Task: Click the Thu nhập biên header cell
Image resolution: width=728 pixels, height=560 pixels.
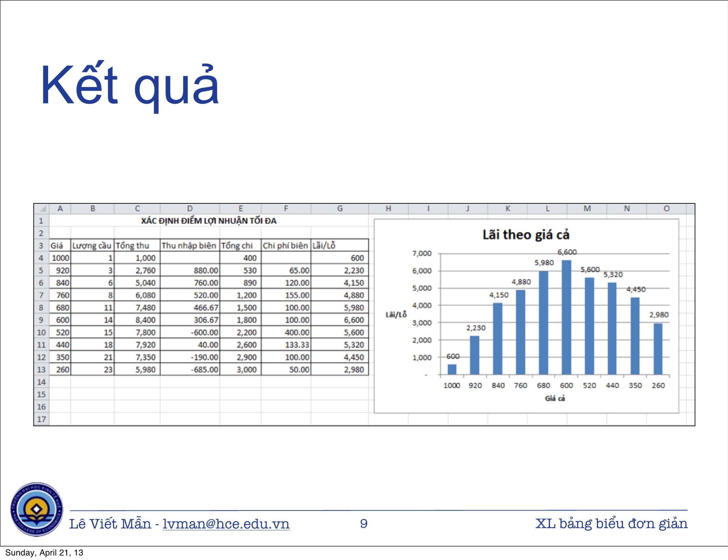Action: (x=190, y=245)
